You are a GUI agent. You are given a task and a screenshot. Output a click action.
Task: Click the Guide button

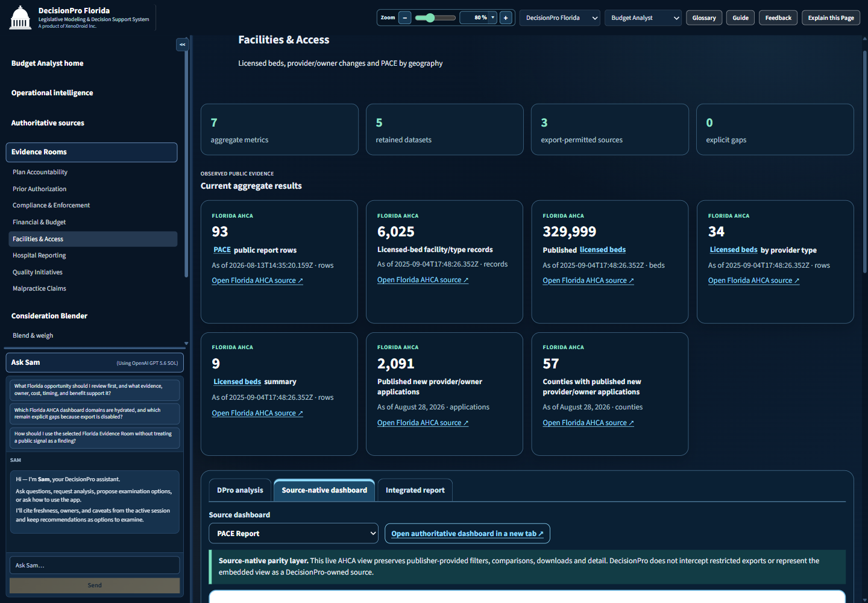point(740,17)
